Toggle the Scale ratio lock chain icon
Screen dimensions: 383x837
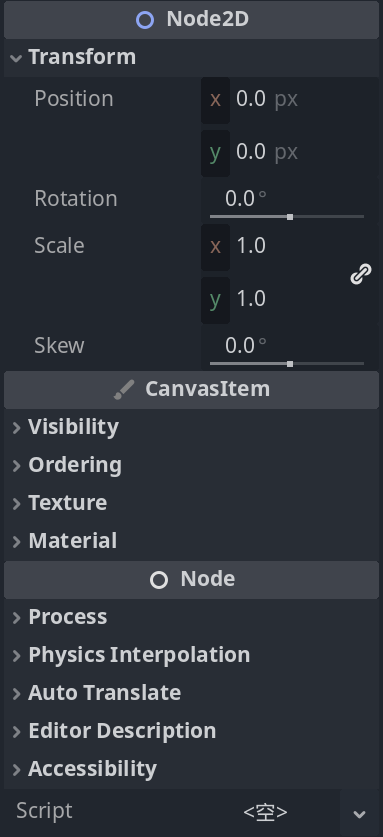point(361,274)
